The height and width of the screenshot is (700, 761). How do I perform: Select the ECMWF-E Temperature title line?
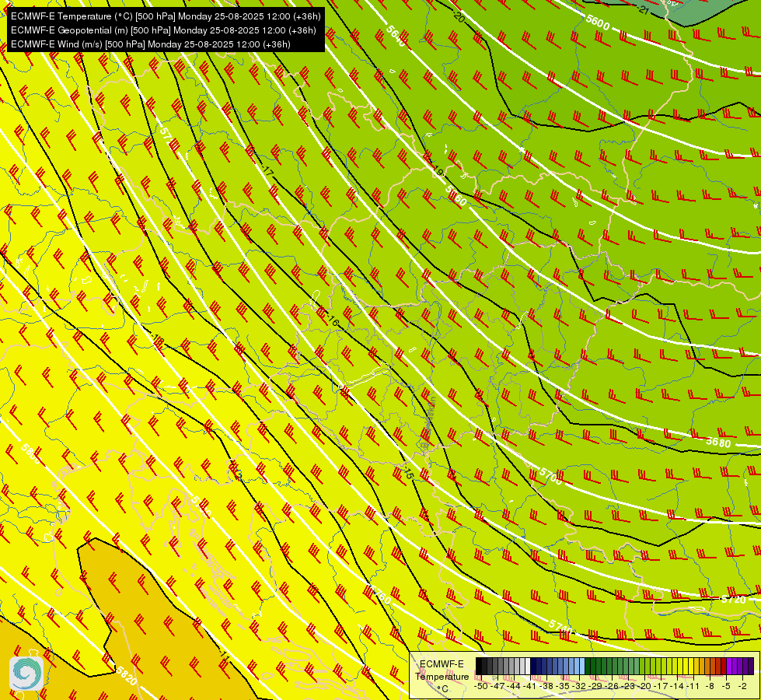pos(166,16)
